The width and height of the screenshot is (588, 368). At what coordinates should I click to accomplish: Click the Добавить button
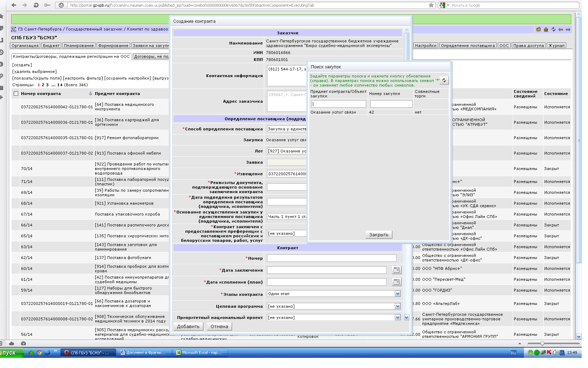[x=188, y=326]
